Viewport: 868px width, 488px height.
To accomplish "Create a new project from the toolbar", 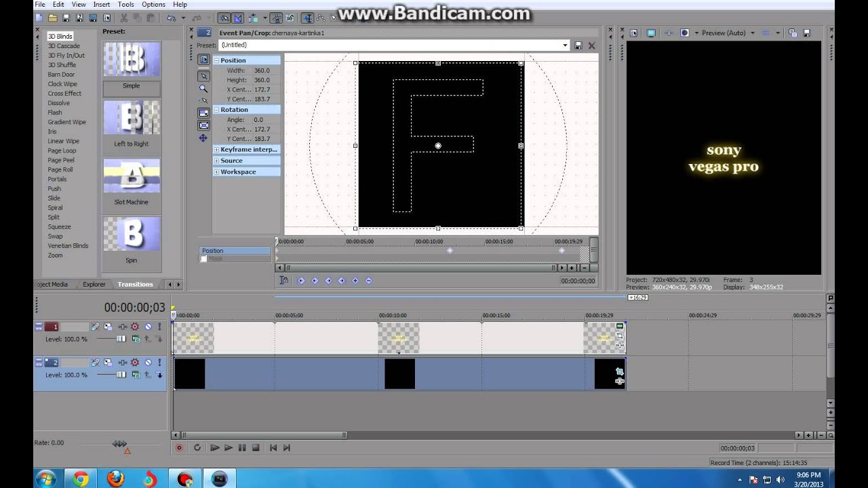I will coord(39,18).
